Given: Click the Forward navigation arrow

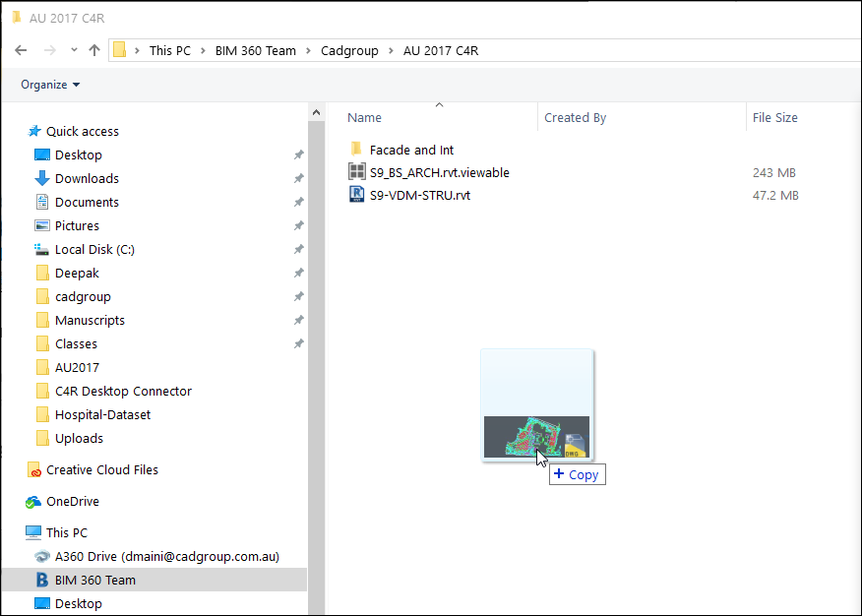Looking at the screenshot, I should [x=49, y=50].
